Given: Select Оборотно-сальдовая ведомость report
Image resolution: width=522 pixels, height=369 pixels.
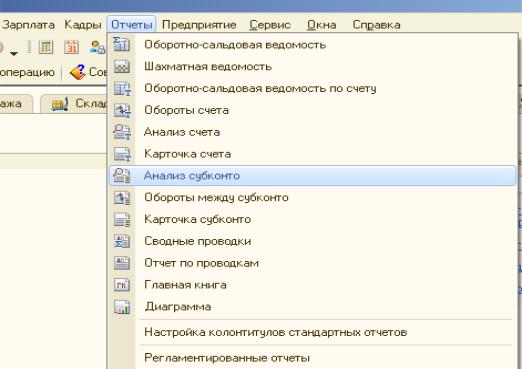Looking at the screenshot, I should (313, 45).
